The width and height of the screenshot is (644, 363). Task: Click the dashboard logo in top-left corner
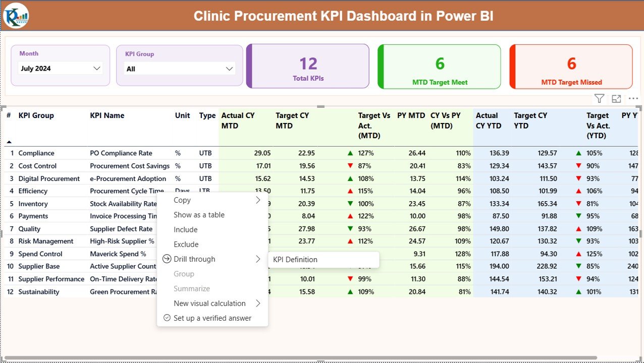tap(16, 16)
